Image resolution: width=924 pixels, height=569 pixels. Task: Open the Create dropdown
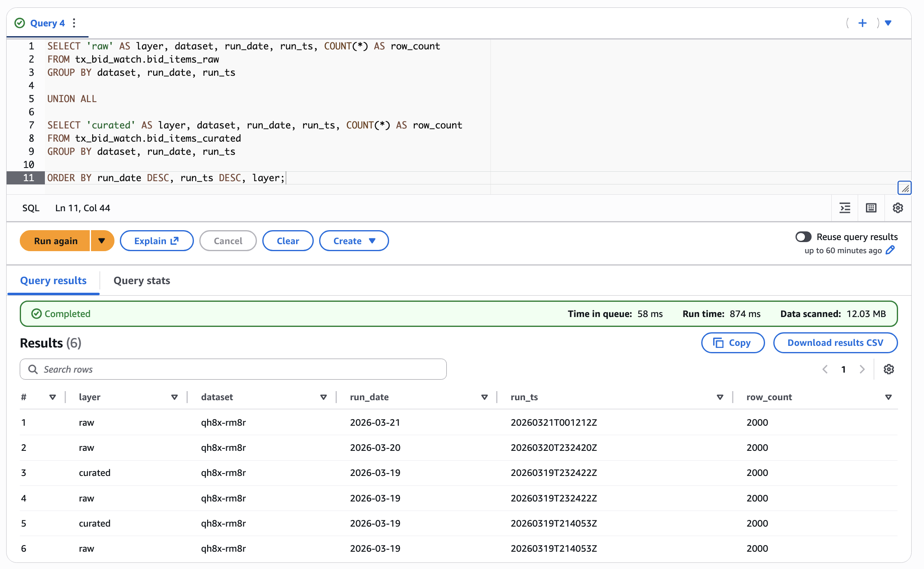coord(353,241)
